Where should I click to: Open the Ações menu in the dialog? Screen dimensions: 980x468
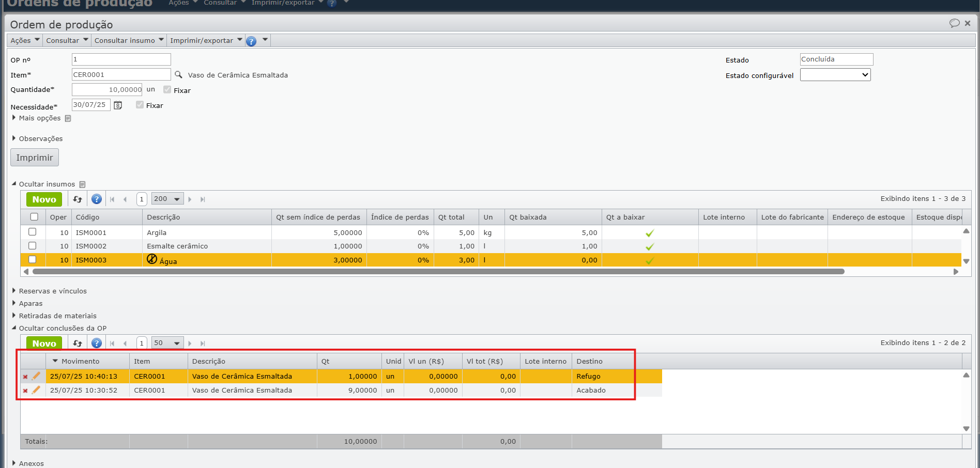coord(25,40)
